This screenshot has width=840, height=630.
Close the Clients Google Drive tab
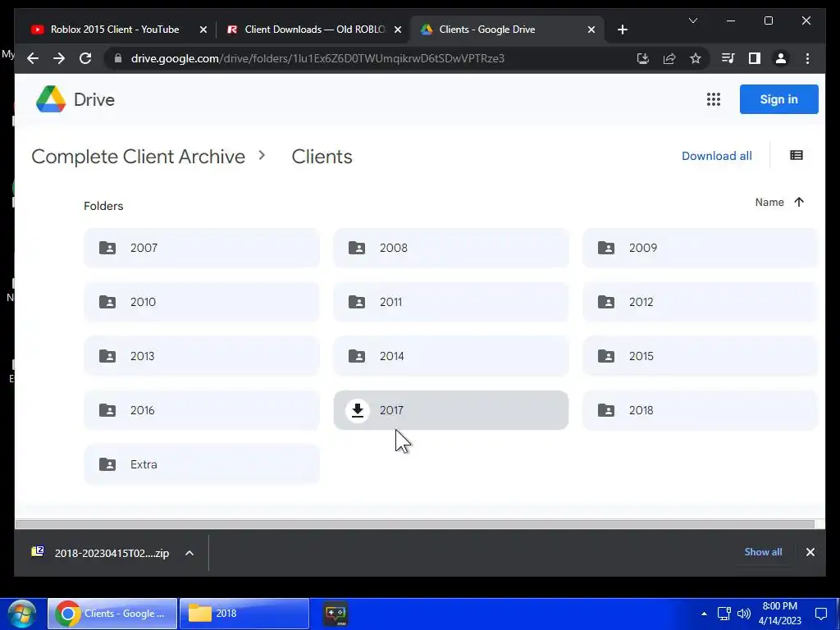tap(591, 30)
